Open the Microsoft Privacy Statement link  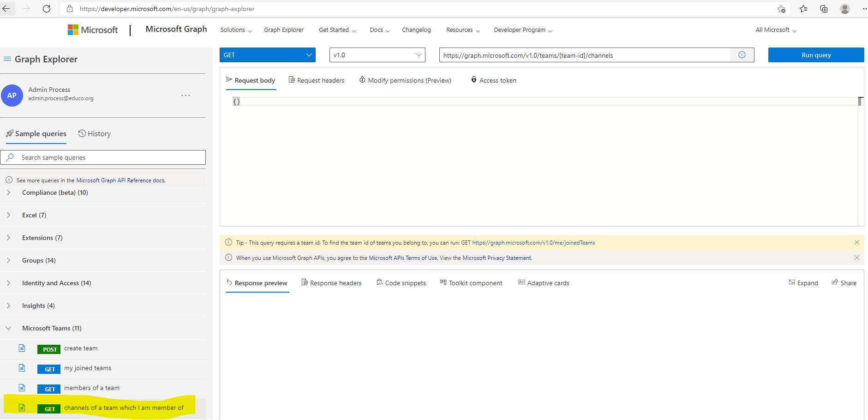click(497, 258)
